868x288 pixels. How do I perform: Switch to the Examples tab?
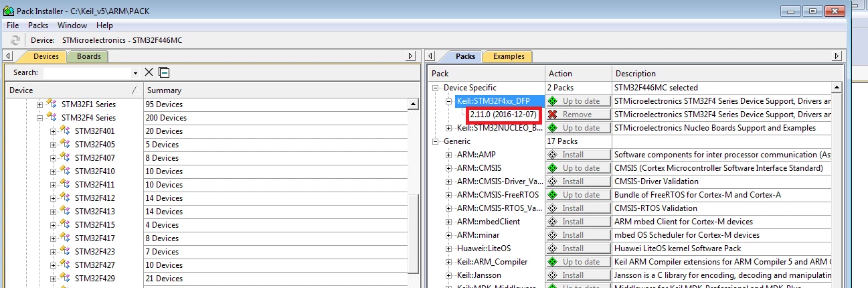tap(509, 56)
